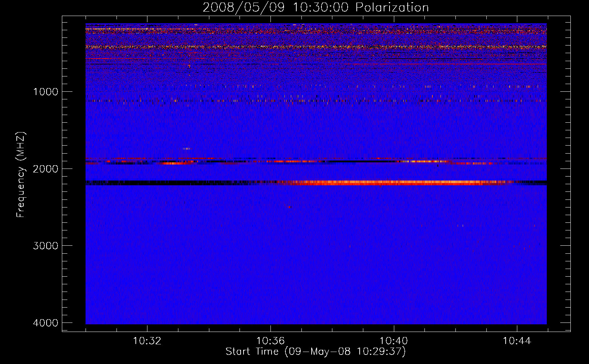Click the '10:32' time tick label

[x=147, y=341]
